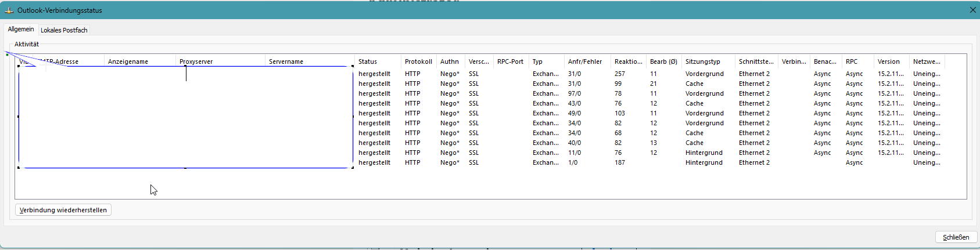980x250 pixels.
Task: Click Hintergrund in the 11/0 row
Action: 704,153
